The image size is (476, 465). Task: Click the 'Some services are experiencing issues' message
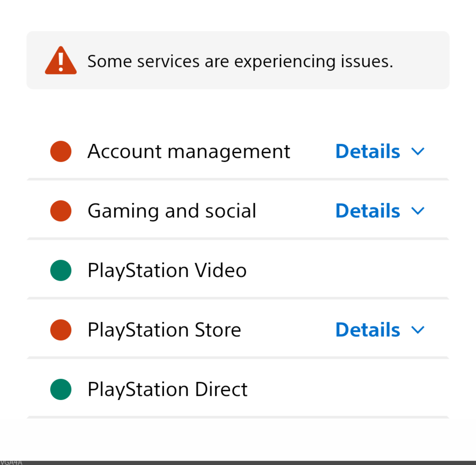pyautogui.click(x=240, y=61)
